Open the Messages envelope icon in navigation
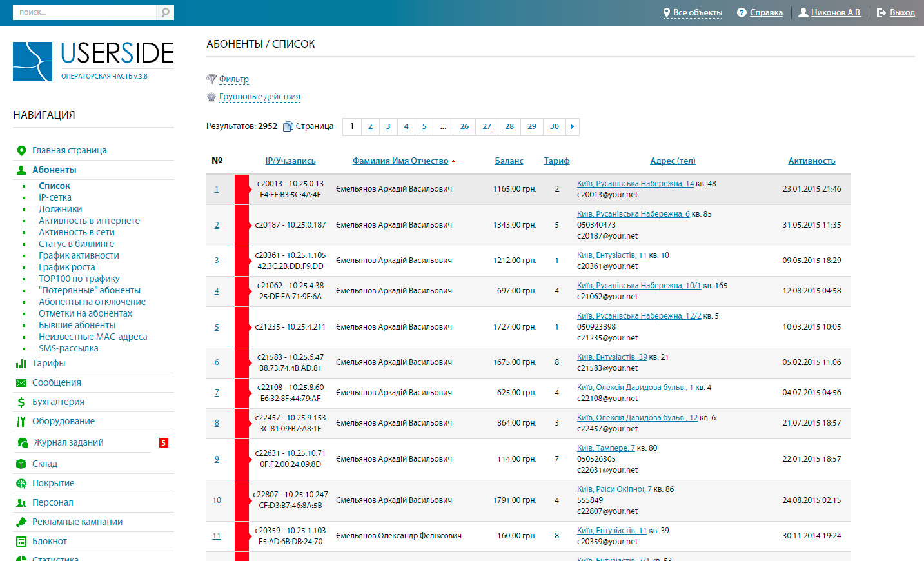Viewport: 924px width, 561px height. tap(21, 383)
